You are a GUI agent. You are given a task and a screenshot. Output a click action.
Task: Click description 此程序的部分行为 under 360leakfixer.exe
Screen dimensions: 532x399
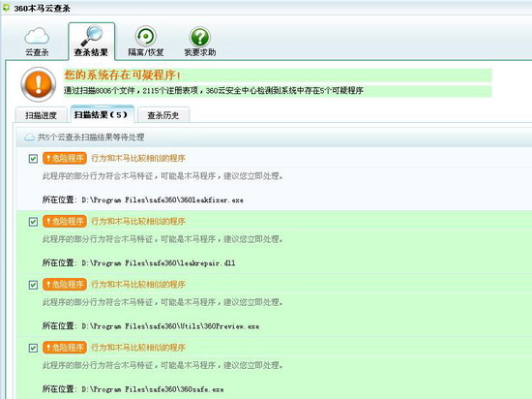163,176
